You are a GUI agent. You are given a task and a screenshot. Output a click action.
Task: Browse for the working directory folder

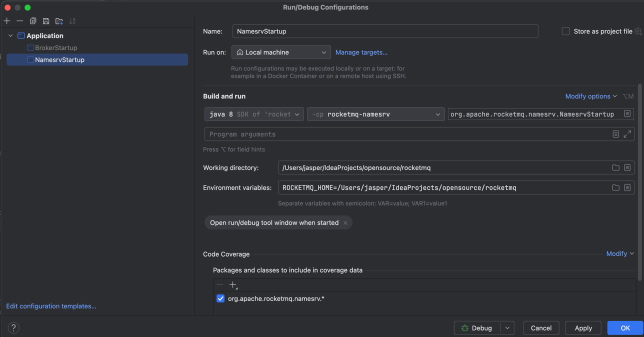click(x=616, y=167)
